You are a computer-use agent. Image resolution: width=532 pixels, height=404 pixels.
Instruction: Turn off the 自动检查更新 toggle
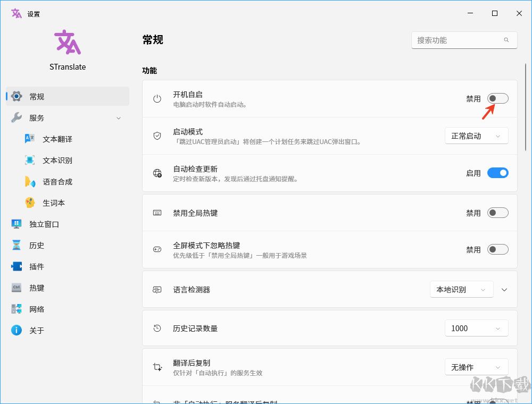(498, 173)
